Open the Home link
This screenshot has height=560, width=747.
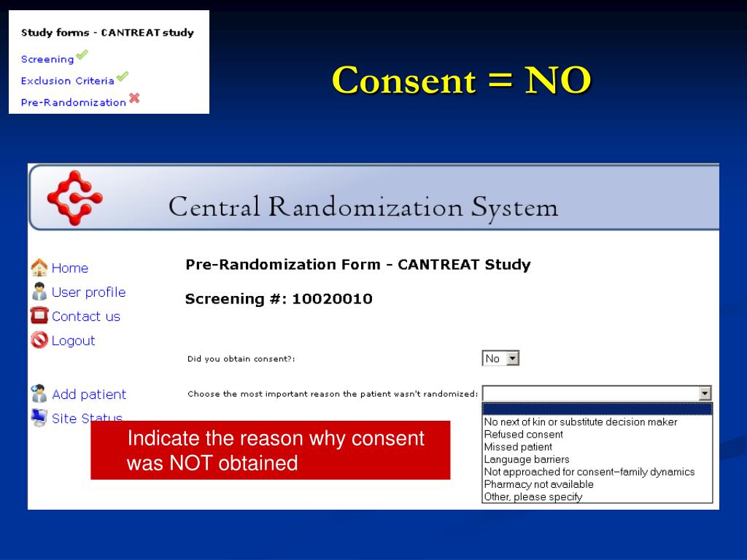pos(70,268)
